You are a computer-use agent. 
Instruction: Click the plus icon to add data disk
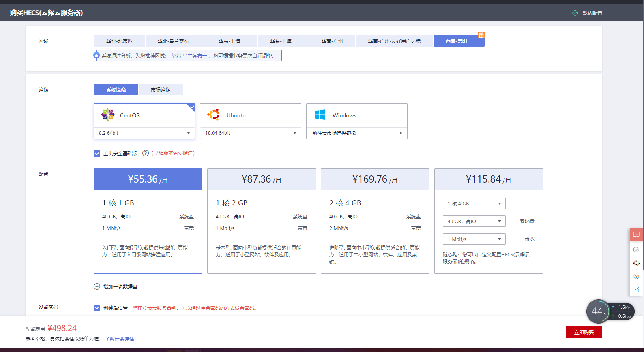click(x=97, y=286)
